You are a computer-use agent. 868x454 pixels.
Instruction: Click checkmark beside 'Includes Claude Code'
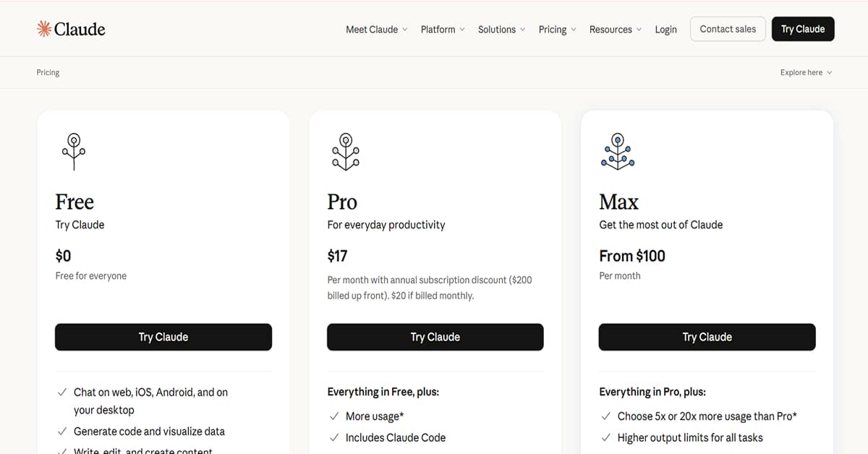pyautogui.click(x=334, y=437)
